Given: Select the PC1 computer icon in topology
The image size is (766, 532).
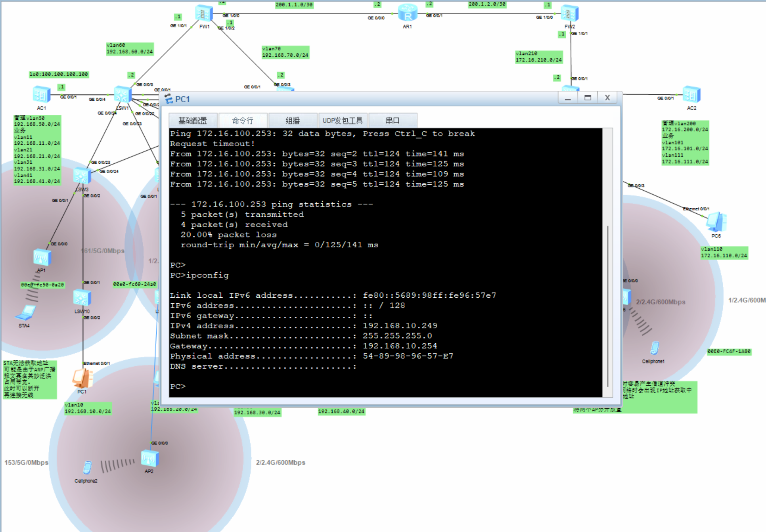Looking at the screenshot, I should click(x=82, y=379).
